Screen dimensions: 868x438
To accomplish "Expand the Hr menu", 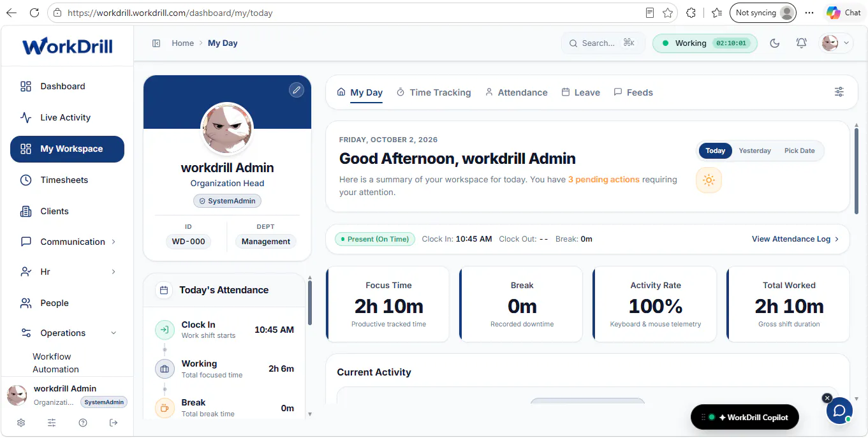I will pyautogui.click(x=67, y=272).
